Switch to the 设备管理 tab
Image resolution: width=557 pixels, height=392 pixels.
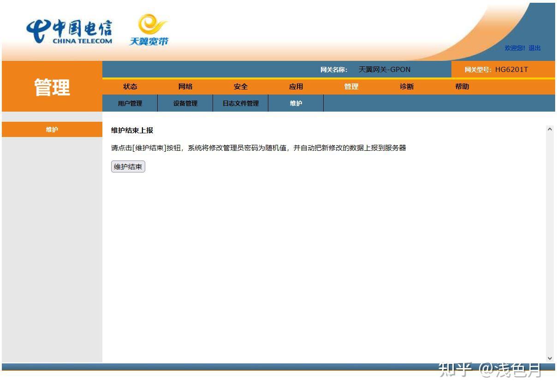point(185,103)
